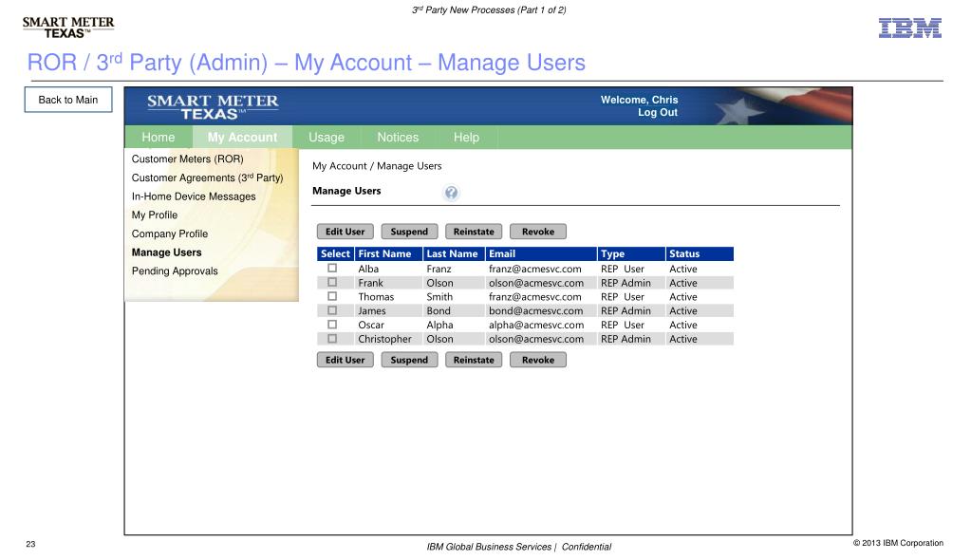Click the Smart Meter Texas banner logo

pos(213,106)
